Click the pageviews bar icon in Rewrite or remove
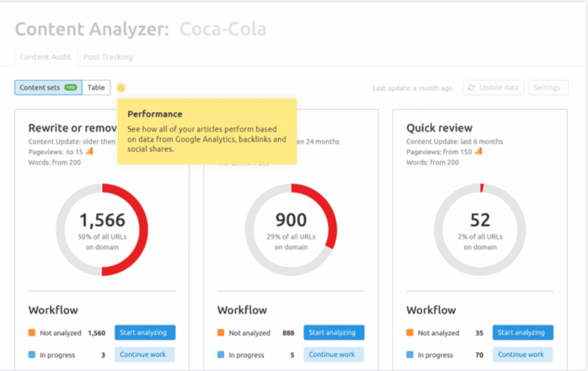This screenshot has height=371, width=588. click(89, 151)
